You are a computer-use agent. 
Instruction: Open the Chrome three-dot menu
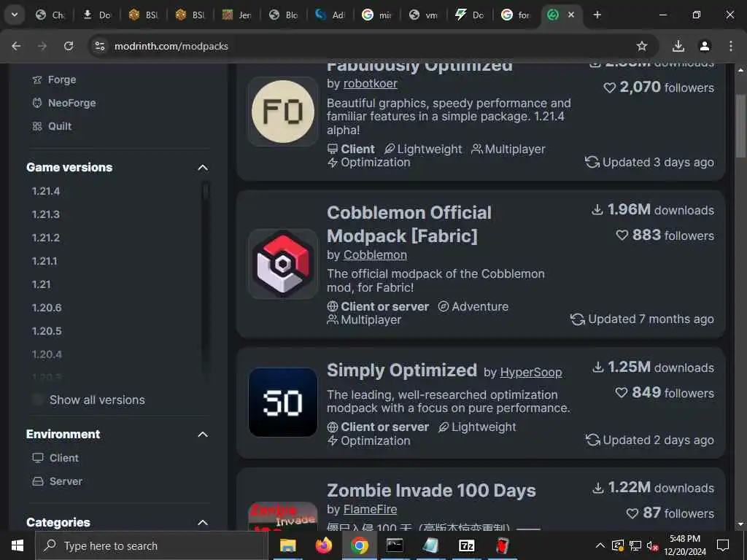point(730,46)
